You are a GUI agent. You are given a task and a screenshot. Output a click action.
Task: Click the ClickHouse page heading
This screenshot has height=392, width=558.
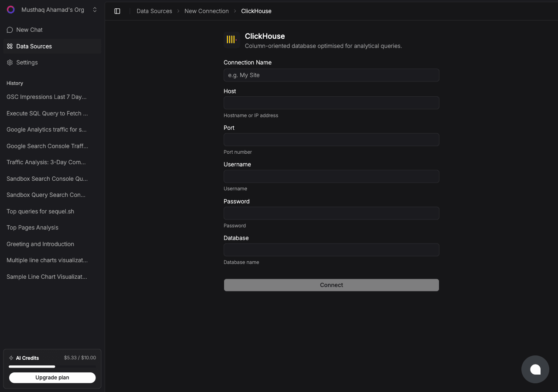pos(265,36)
